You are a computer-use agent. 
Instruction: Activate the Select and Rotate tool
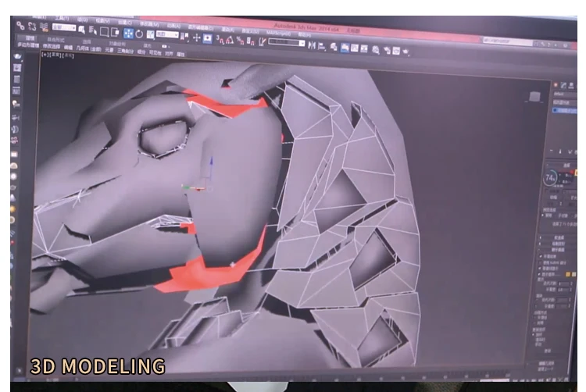pyautogui.click(x=139, y=34)
